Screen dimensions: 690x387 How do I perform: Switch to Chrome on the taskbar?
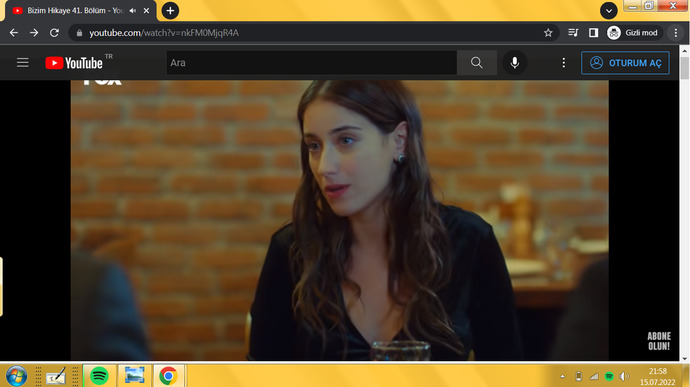[x=169, y=376]
